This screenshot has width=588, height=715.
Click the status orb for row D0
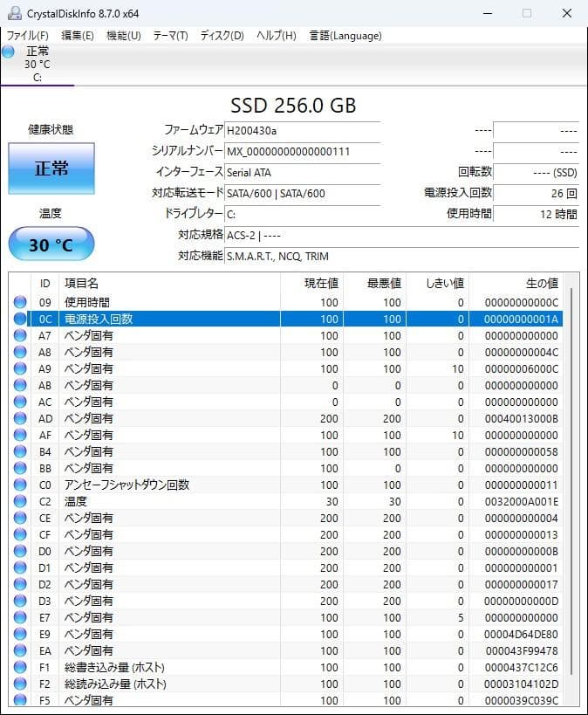point(20,551)
